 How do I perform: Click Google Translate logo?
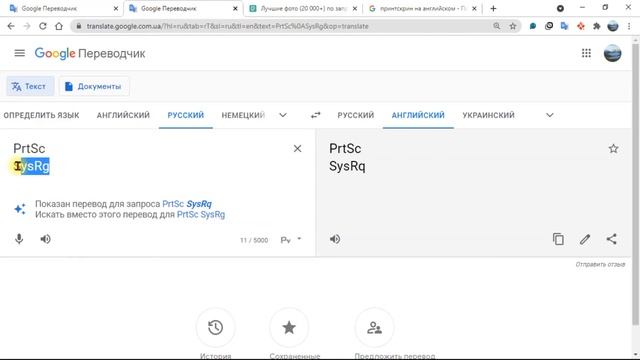pos(90,53)
